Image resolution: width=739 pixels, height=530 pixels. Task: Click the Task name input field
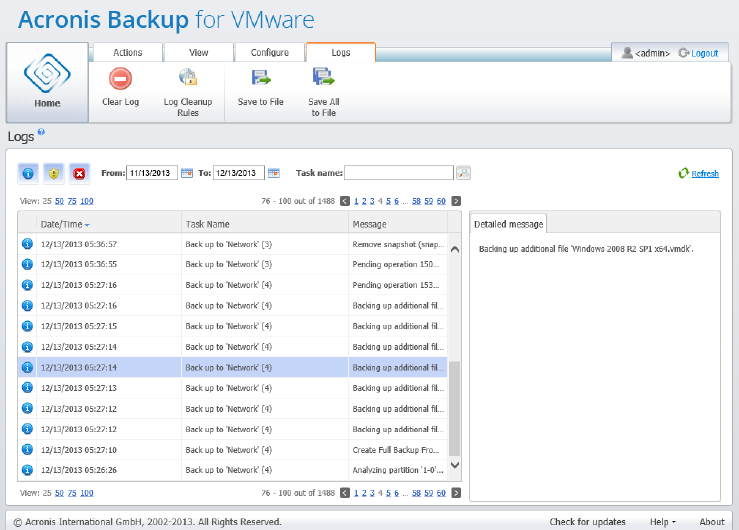pyautogui.click(x=399, y=173)
